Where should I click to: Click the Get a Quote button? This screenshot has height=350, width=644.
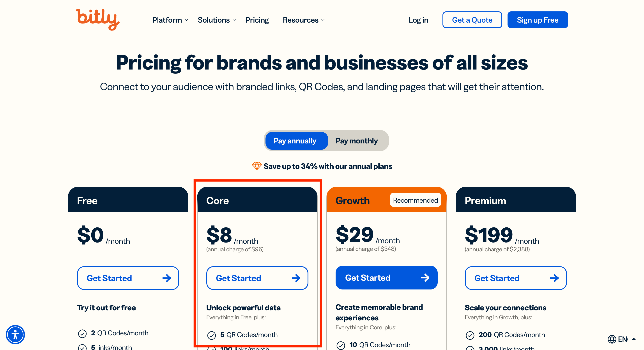[472, 20]
